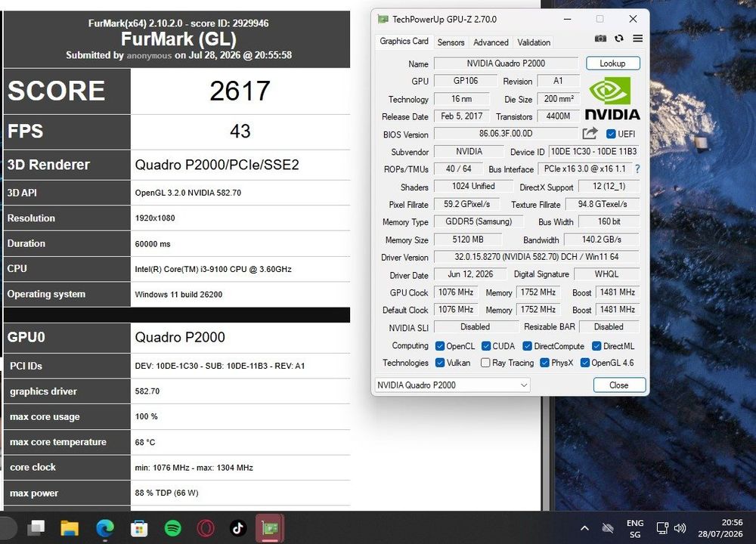Click the Pixel Fillrate 59.2 GPixel/s field

(466, 204)
